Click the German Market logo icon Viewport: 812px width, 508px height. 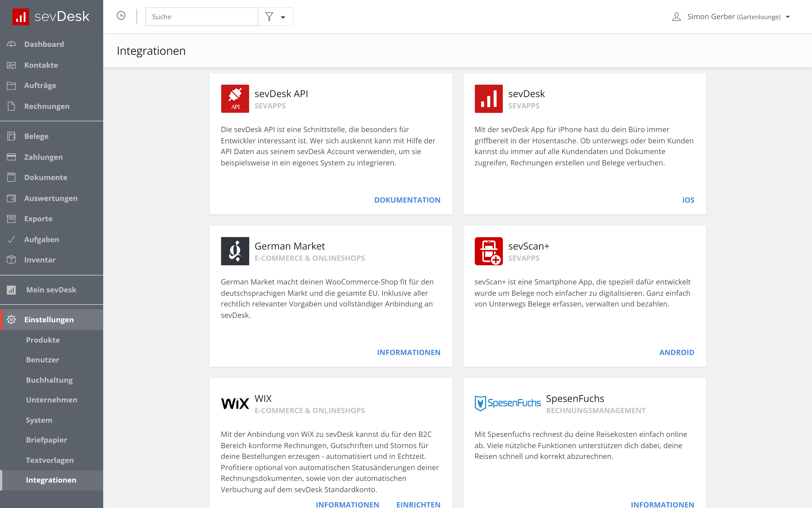[x=235, y=251]
